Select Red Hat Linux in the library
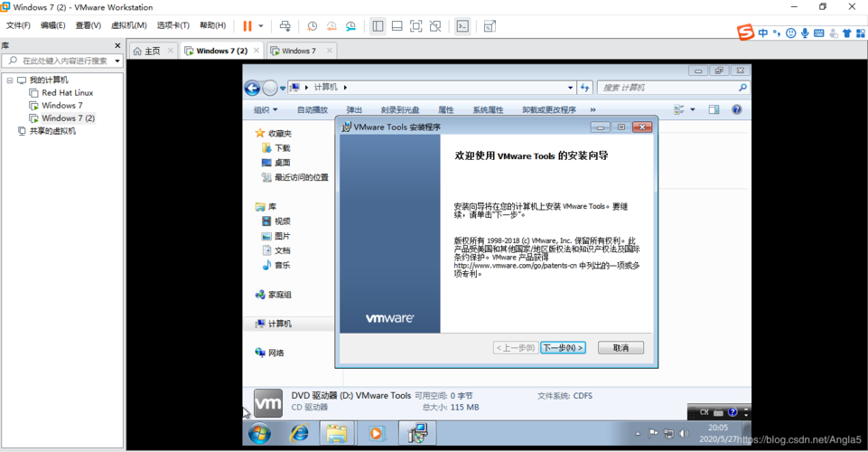The width and height of the screenshot is (868, 452). point(67,93)
